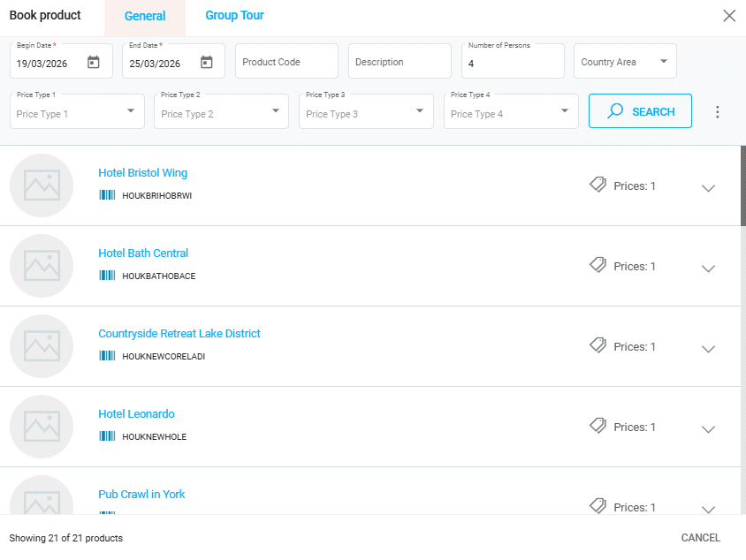Open the Price Type 4 dropdown
The height and width of the screenshot is (560, 746).
[511, 112]
